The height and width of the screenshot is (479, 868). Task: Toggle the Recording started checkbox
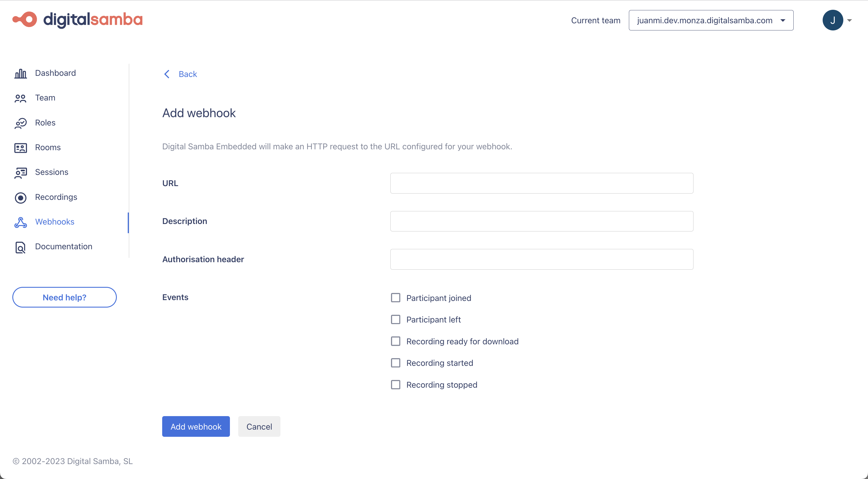396,363
